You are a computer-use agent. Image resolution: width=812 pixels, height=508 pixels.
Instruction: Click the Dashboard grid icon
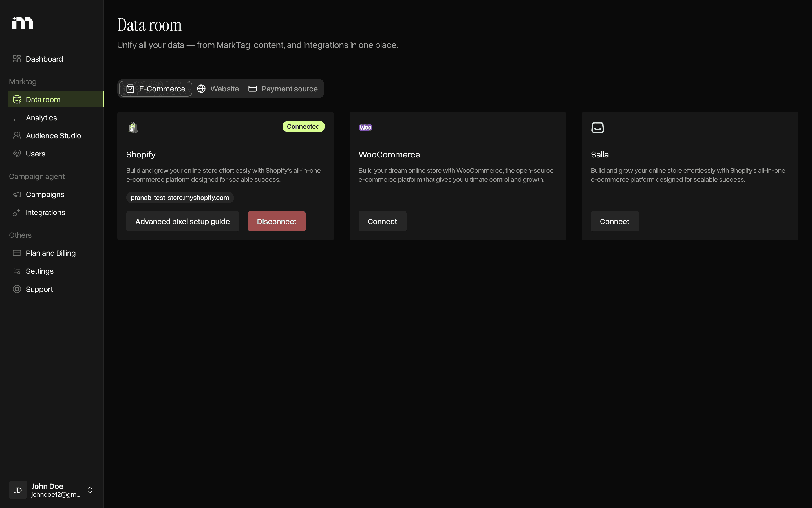click(x=17, y=59)
